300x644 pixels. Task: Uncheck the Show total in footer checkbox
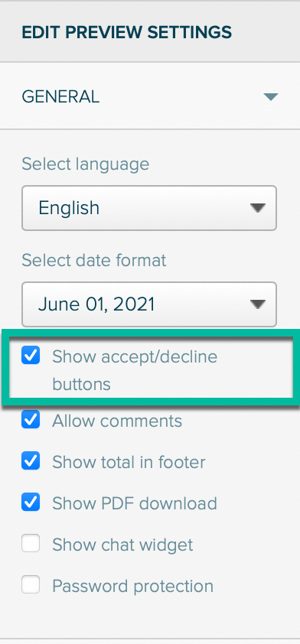tap(31, 461)
